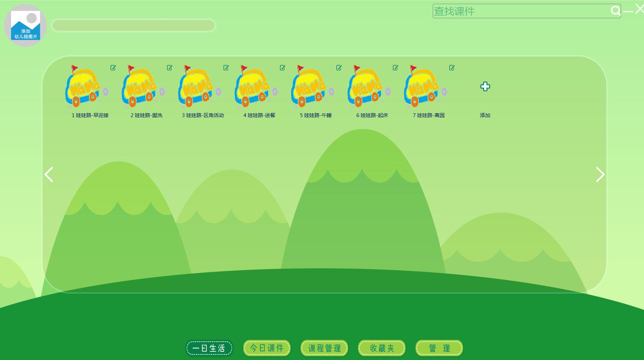
Task: Click the plus icon to add courseware
Action: (485, 87)
